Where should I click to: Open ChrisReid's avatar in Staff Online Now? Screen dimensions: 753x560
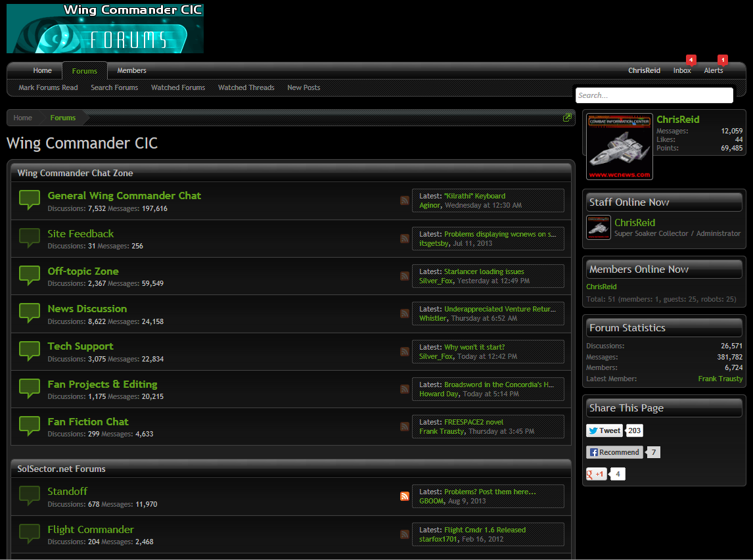coord(599,227)
